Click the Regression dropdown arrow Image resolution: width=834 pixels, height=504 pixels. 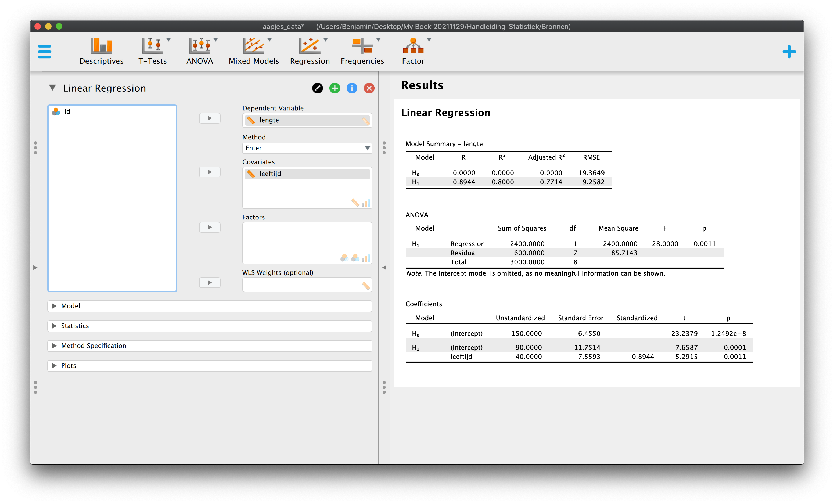[326, 40]
